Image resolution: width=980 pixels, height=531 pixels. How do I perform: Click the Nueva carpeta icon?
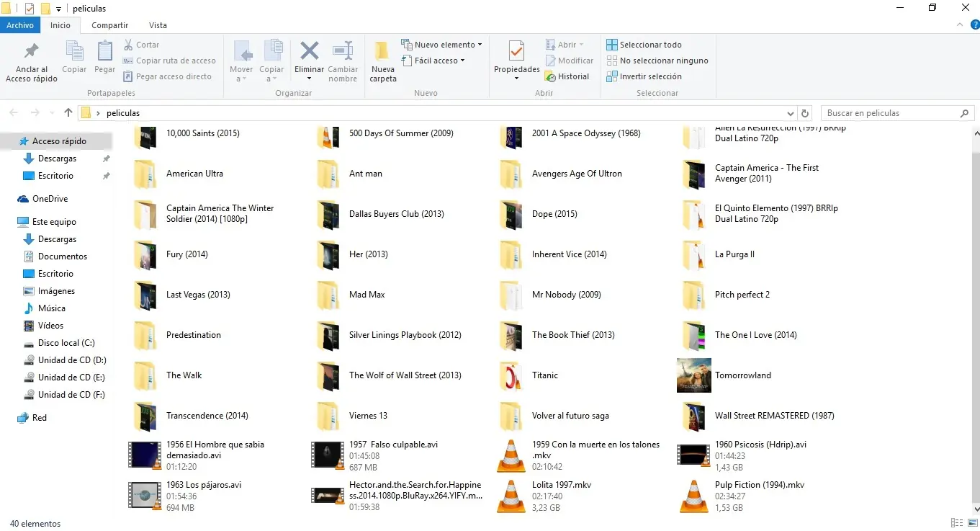[x=382, y=52]
